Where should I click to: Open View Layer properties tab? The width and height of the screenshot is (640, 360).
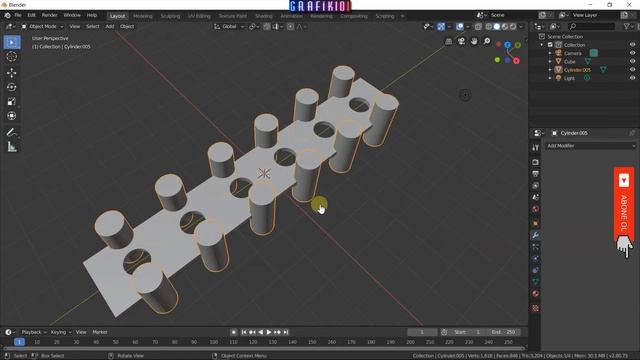tap(536, 185)
